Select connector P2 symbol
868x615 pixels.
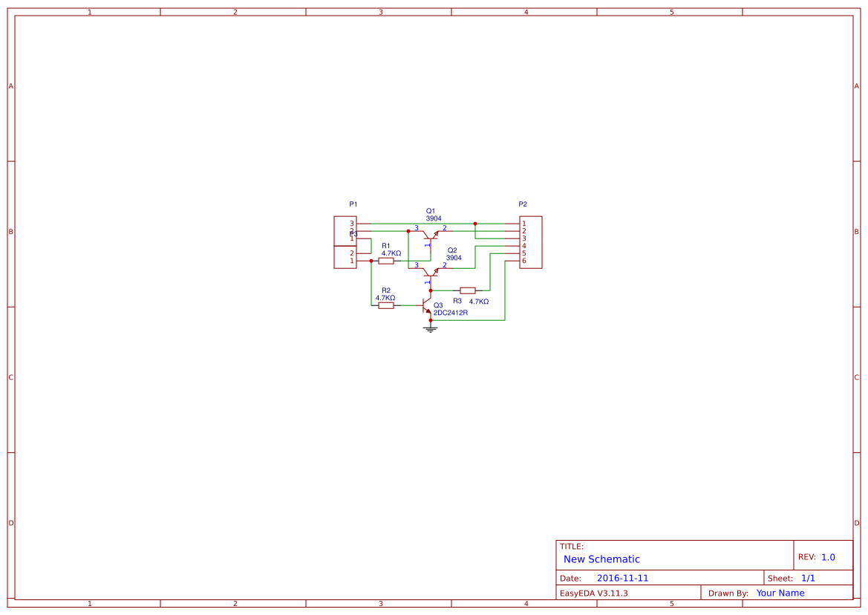(x=529, y=241)
